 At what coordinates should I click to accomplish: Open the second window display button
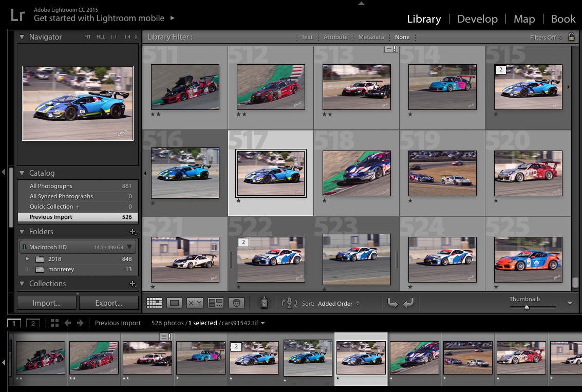(33, 323)
